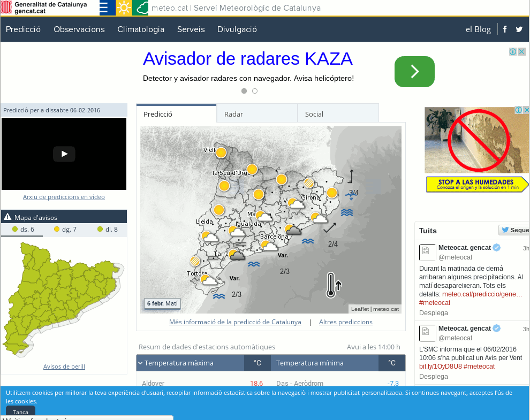Screen dimensions: 530x420
Task: Expand the second tweet with Desplega
Action: 433,377
